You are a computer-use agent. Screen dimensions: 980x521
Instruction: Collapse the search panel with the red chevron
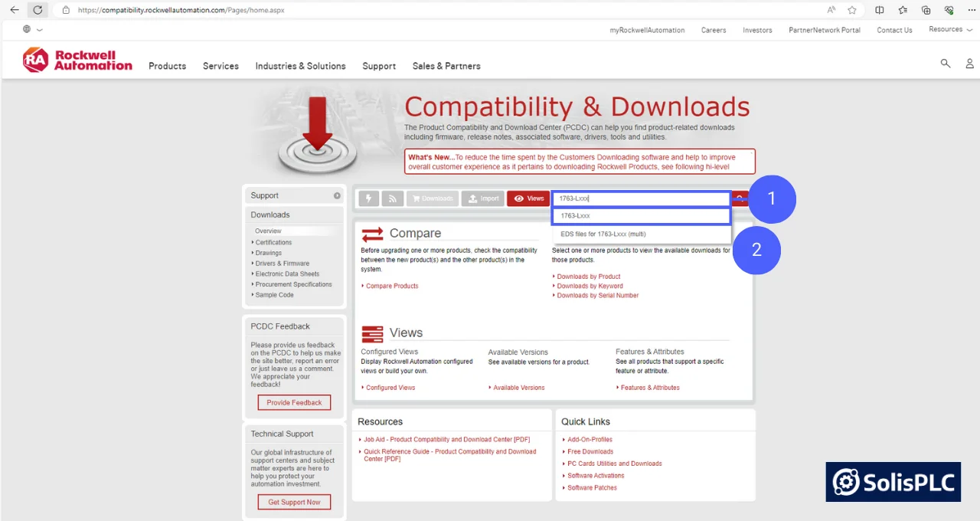pos(739,198)
